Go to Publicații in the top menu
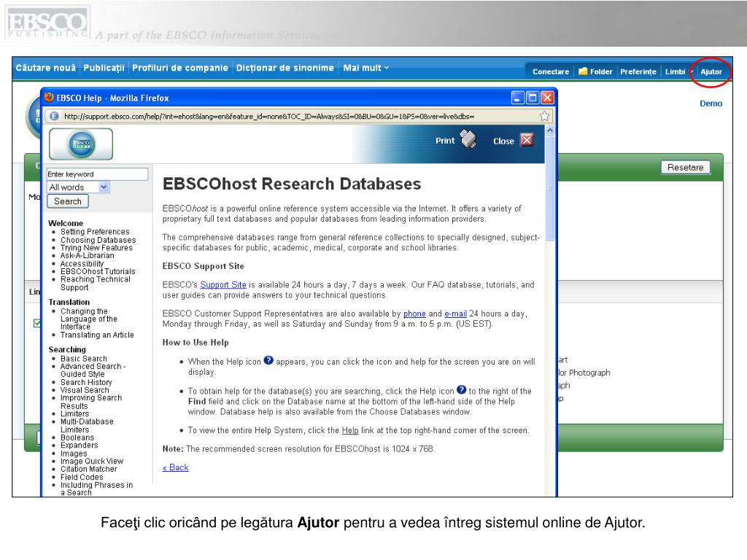This screenshot has width=747, height=560. pyautogui.click(x=104, y=68)
